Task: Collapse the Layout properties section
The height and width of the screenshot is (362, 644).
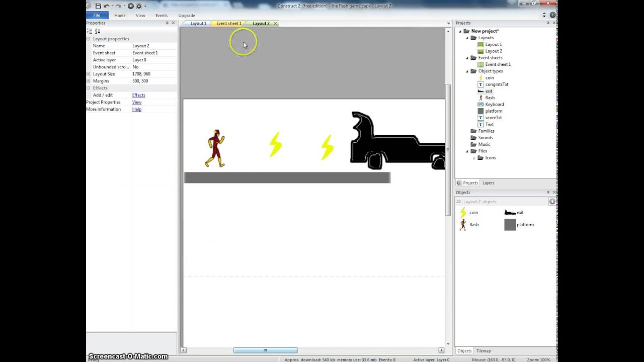Action: [x=89, y=39]
